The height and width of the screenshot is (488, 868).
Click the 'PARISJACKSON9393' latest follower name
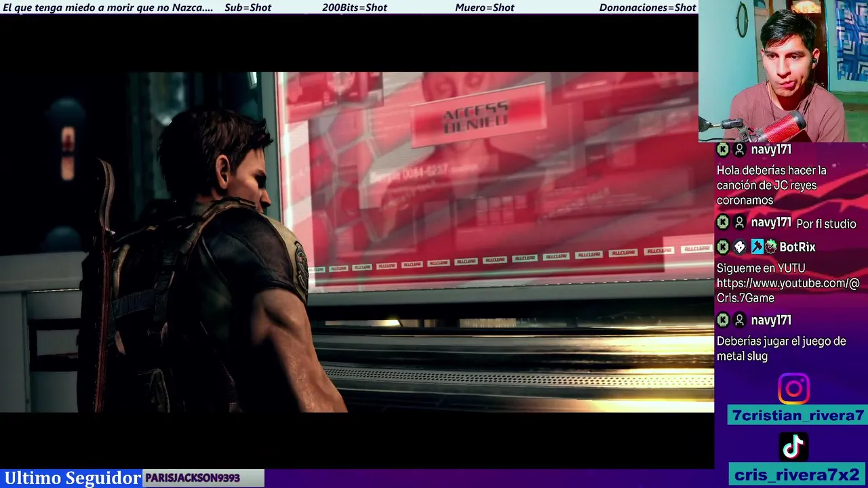[x=193, y=478]
